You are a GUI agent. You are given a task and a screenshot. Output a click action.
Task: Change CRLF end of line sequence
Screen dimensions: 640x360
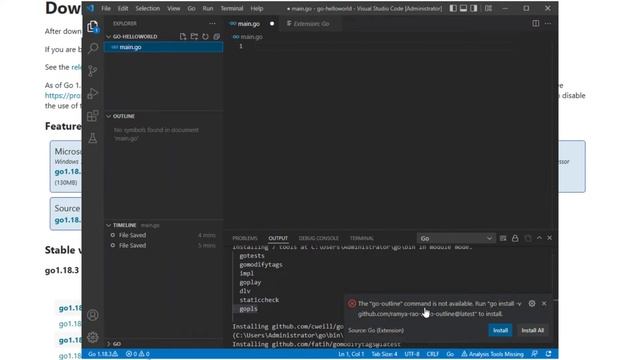(x=432, y=354)
